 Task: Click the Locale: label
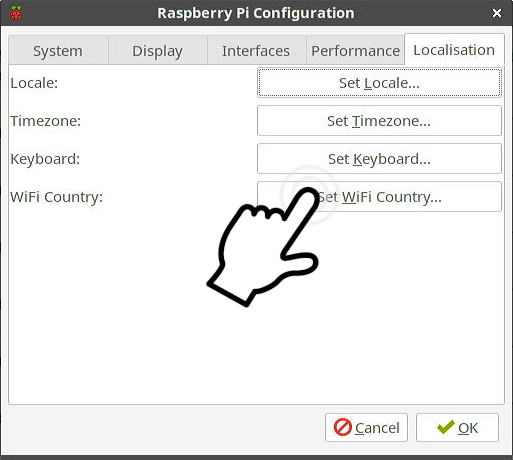(x=34, y=83)
